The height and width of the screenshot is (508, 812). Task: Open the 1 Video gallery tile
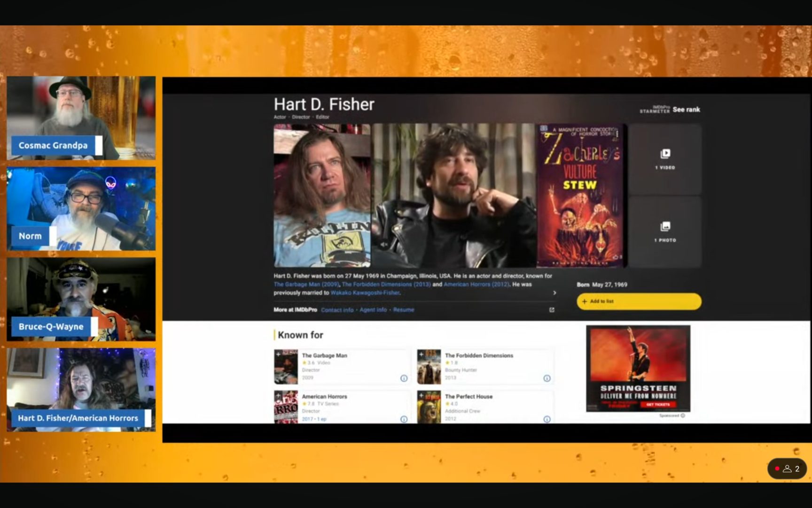[x=664, y=159]
